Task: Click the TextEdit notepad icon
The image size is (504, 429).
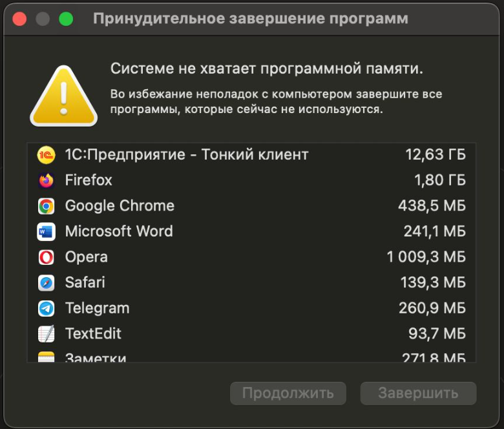Action: 47,334
